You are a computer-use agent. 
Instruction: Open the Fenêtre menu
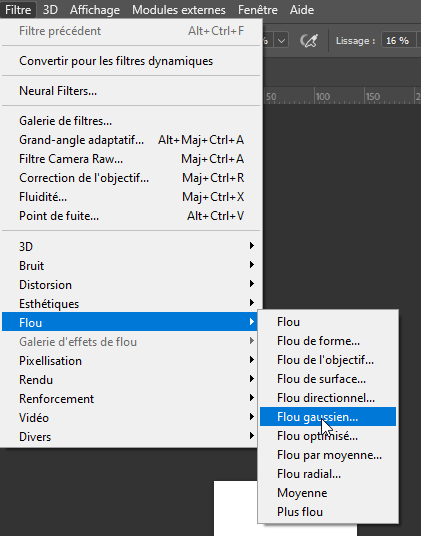(258, 10)
